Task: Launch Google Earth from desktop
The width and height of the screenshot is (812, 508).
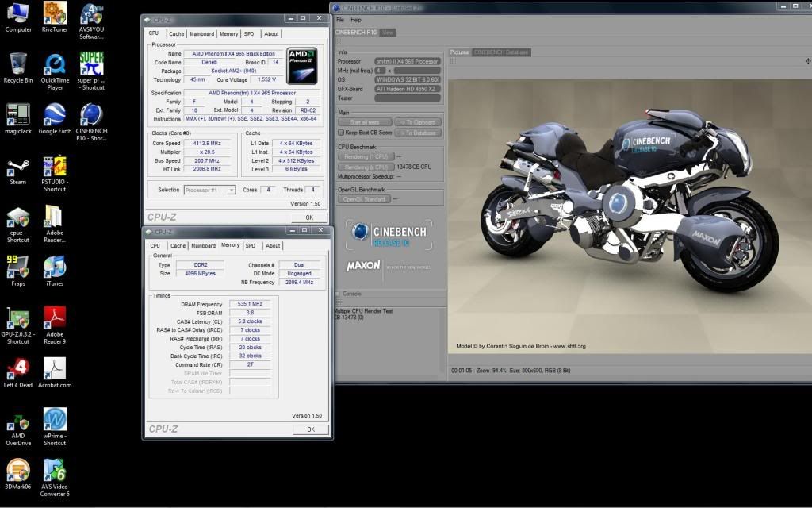Action: click(55, 116)
